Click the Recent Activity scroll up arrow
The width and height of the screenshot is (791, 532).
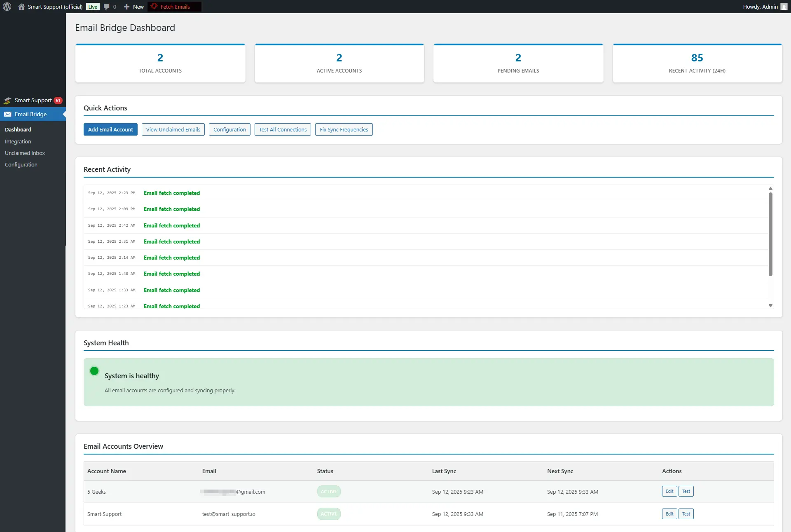[770, 188]
